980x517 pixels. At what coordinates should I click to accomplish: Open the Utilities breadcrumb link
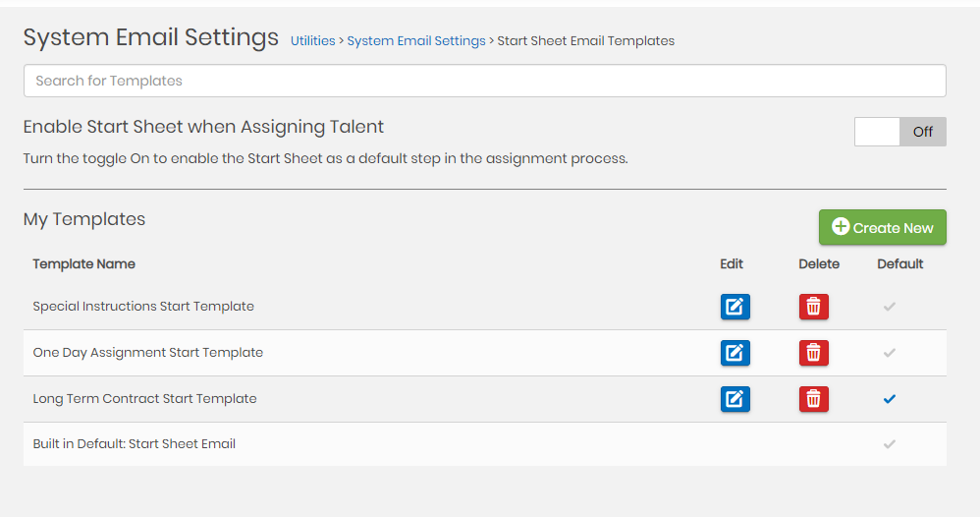[x=312, y=41]
